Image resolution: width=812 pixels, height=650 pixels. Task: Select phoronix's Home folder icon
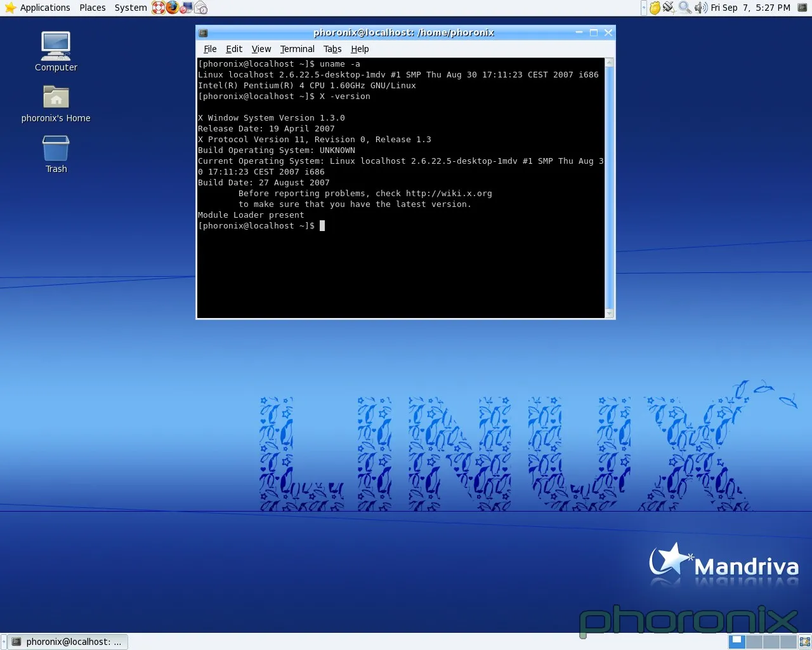(56, 98)
